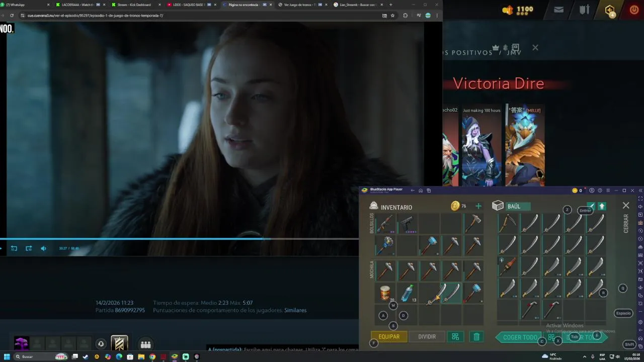Image resolution: width=644 pixels, height=362 pixels.
Task: Seek on the video progress bar
Action: click(x=179, y=239)
